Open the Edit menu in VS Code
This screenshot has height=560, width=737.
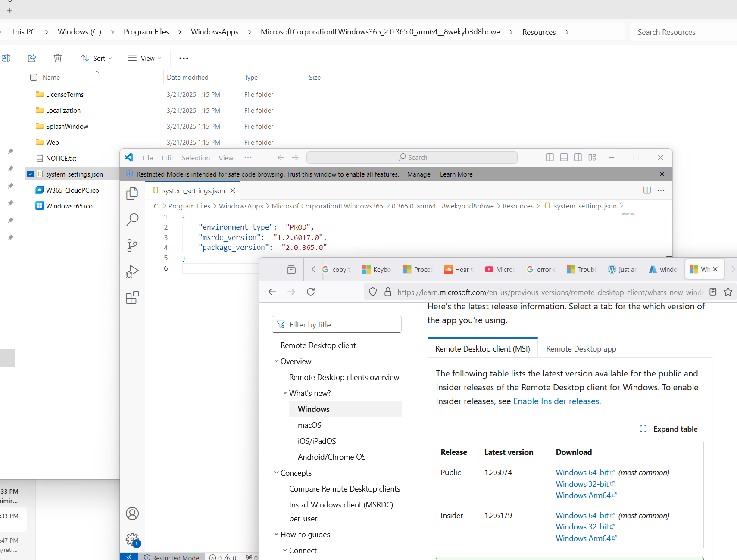pyautogui.click(x=168, y=158)
